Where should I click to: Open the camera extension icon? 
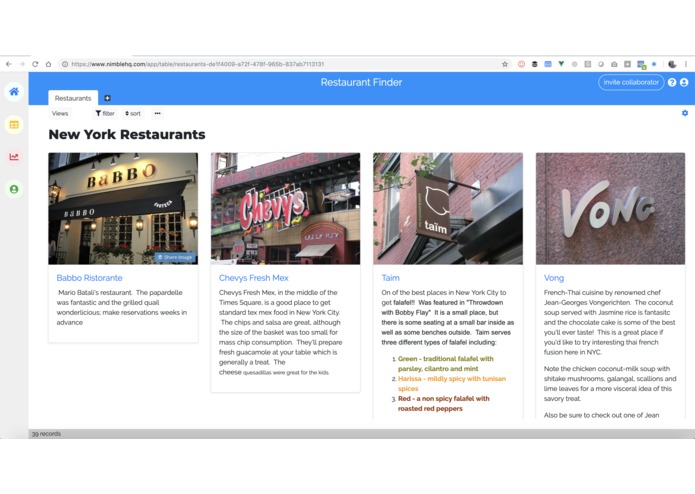tap(614, 64)
